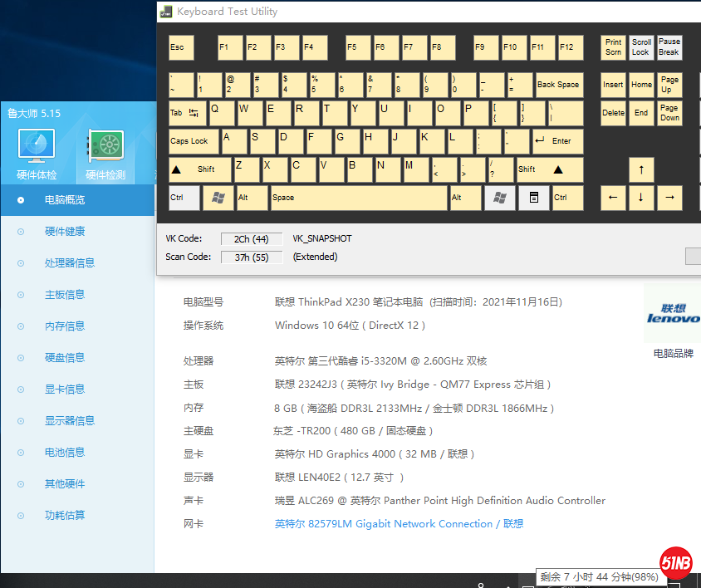Click the F1 key
Screen dimensions: 701x588
tap(230, 47)
